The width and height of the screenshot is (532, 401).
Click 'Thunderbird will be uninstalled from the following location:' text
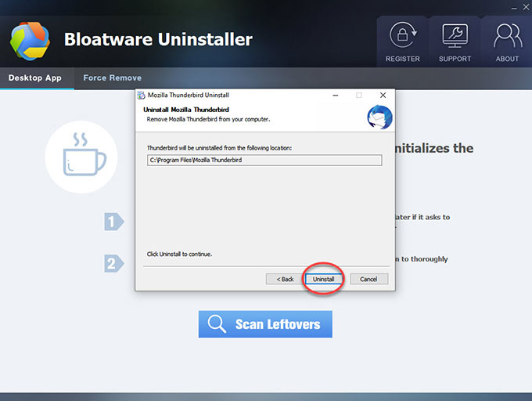219,148
